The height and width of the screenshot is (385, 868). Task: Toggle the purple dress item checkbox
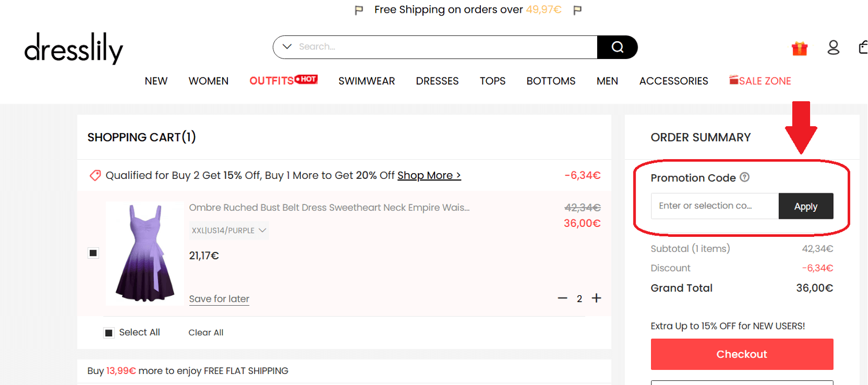click(x=93, y=253)
